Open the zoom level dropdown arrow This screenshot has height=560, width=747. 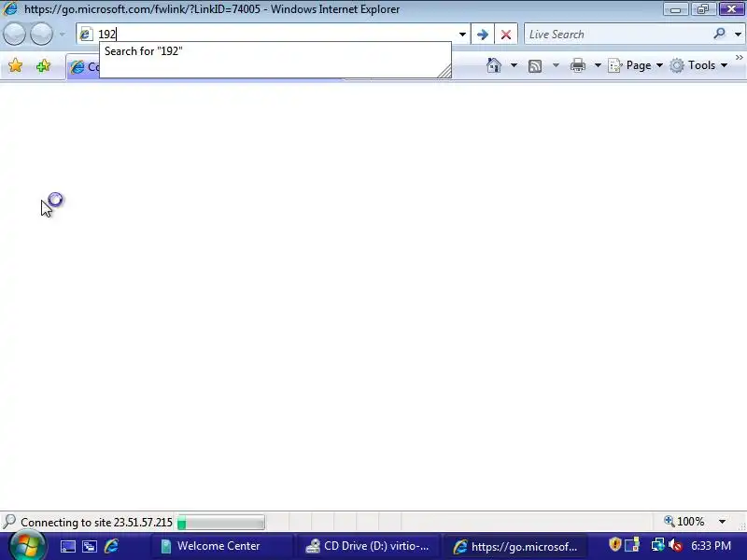722,522
